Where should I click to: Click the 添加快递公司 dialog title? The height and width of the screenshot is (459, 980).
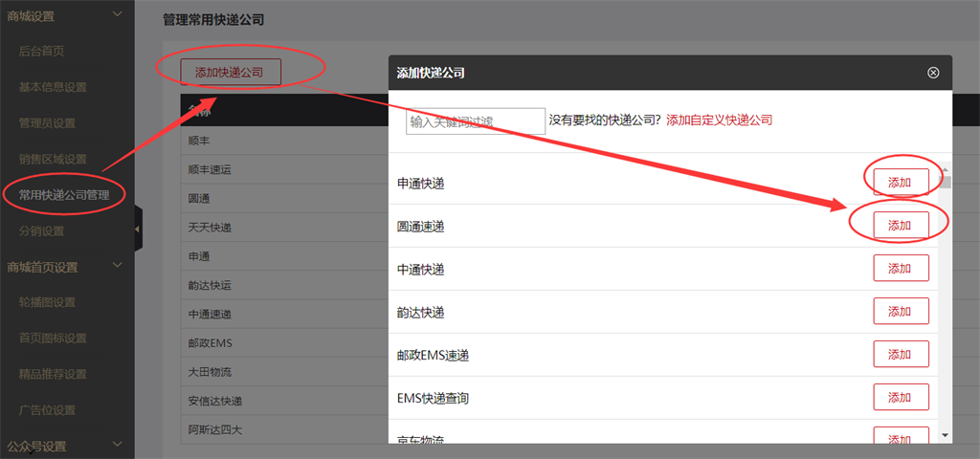coord(431,73)
